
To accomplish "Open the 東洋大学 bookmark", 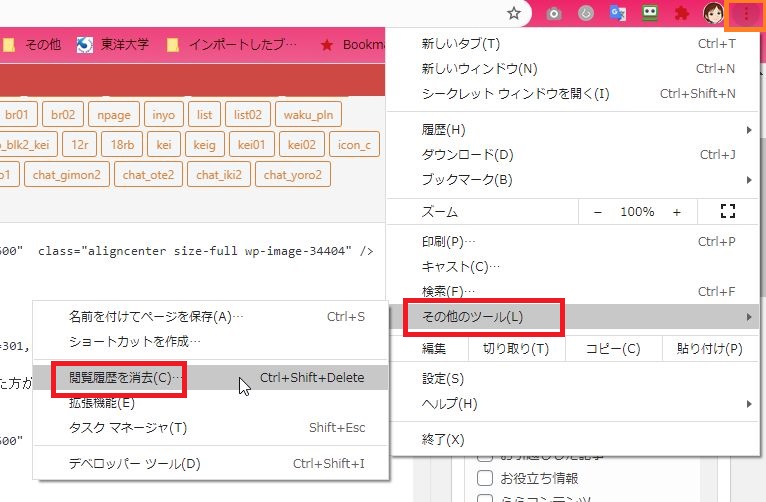I will pyautogui.click(x=113, y=45).
